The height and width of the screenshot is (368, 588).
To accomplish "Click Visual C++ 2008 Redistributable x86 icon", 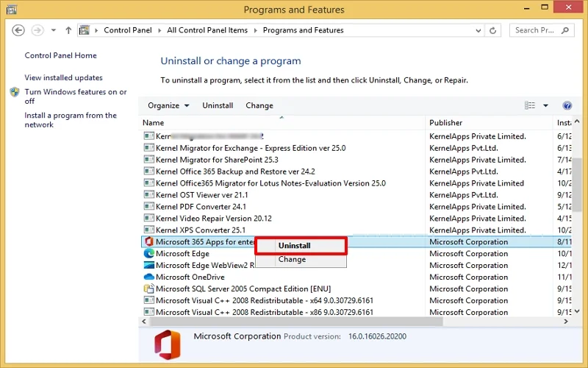I will tap(149, 312).
